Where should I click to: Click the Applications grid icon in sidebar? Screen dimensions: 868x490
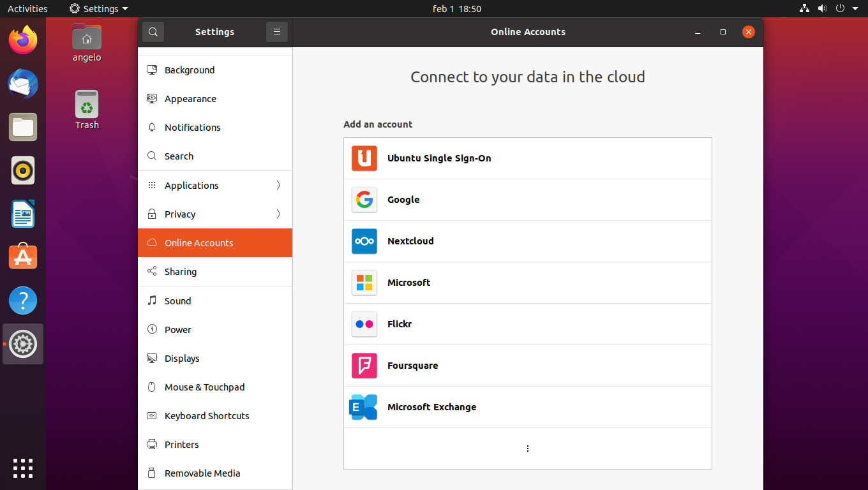(152, 186)
